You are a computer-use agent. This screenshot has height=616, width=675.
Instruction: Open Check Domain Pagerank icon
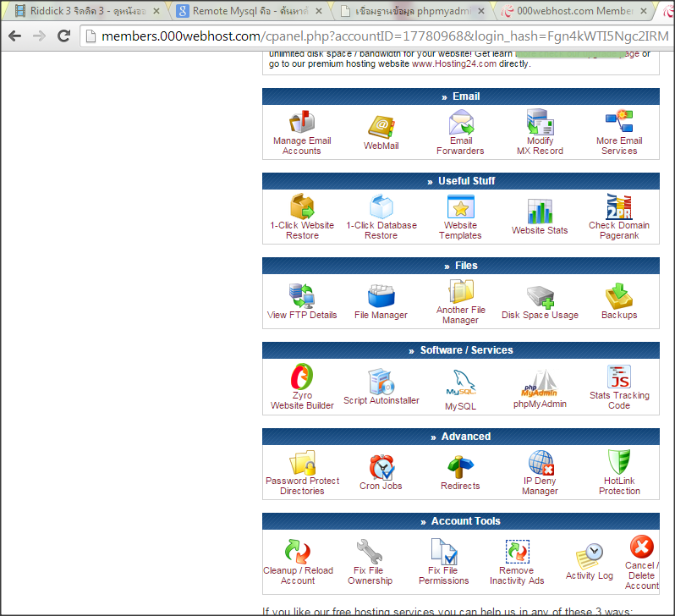point(619,206)
